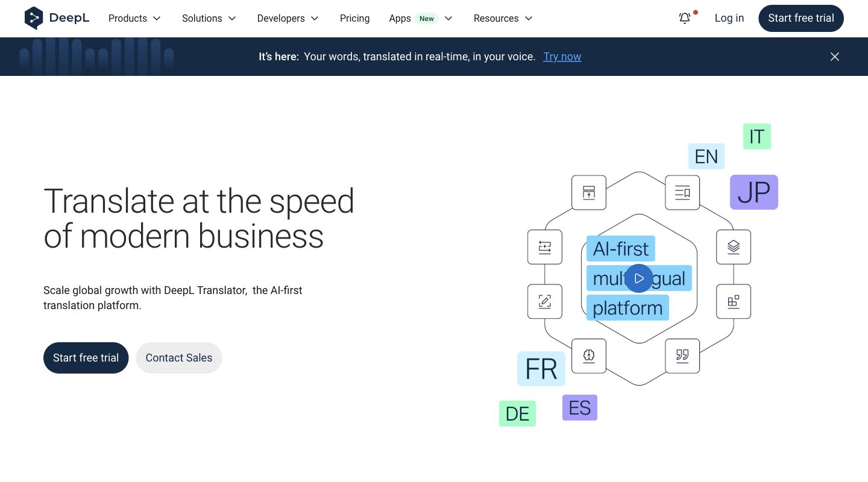
Task: Click the ES language tag
Action: pos(580,408)
